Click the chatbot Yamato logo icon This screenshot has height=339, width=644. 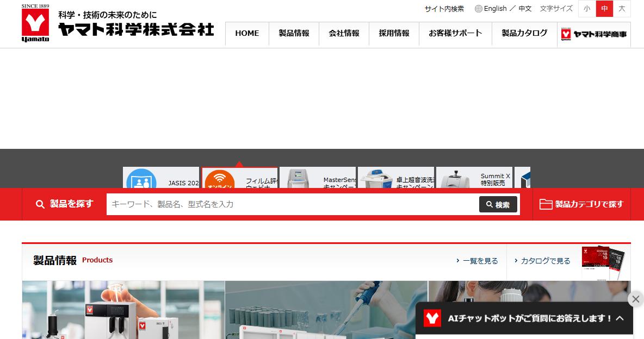click(x=432, y=318)
